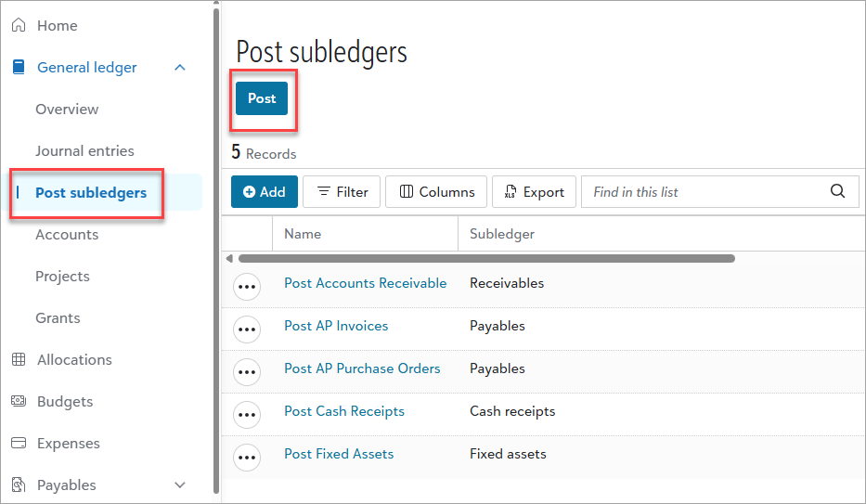
Task: Open the three-dot menu for Post AP Invoices
Action: click(246, 329)
